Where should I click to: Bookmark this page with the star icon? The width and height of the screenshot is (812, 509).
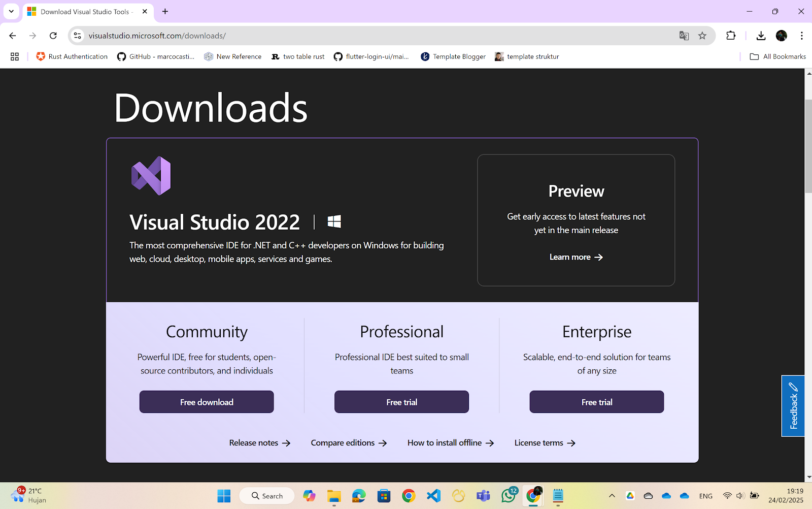coord(702,36)
